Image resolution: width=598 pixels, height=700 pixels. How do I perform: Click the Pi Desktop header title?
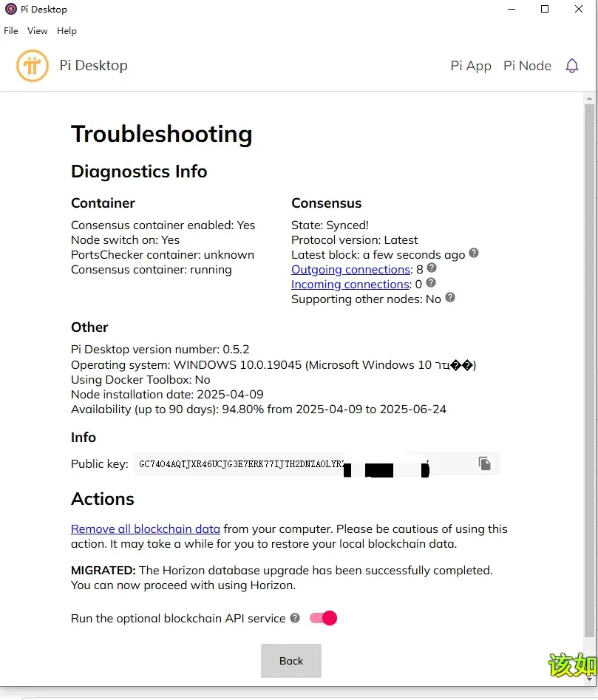tap(94, 66)
